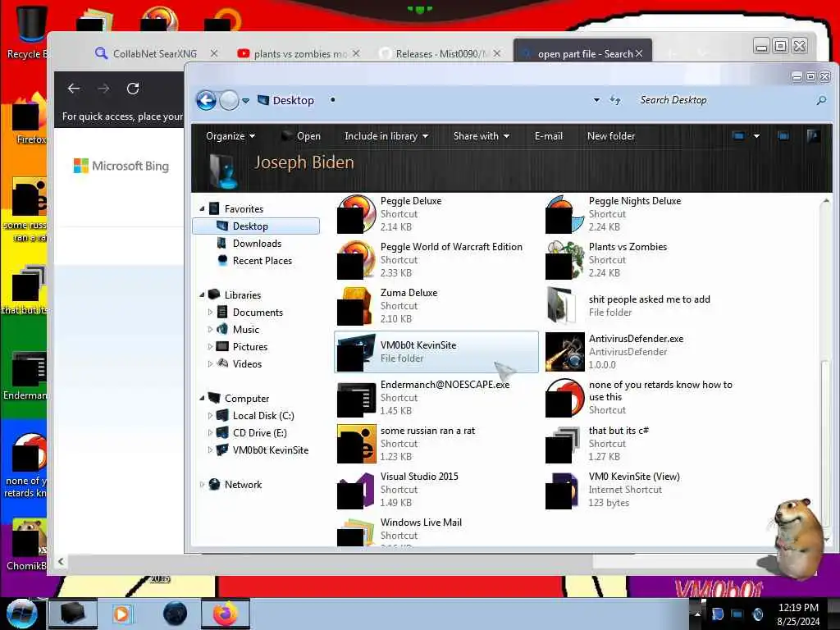Image resolution: width=840 pixels, height=630 pixels.
Task: Open the Organize dropdown menu
Action: (231, 136)
